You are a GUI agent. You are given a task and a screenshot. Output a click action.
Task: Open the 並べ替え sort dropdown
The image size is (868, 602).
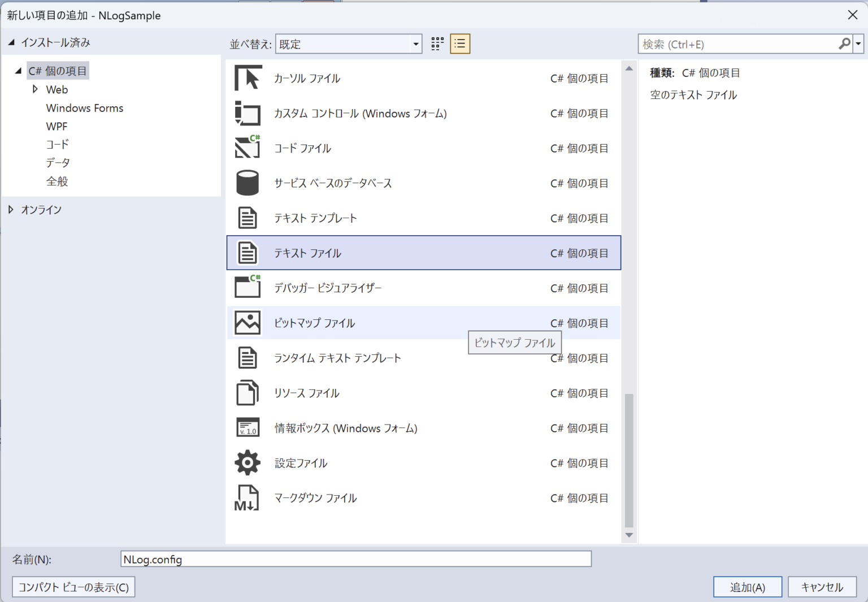coord(416,44)
